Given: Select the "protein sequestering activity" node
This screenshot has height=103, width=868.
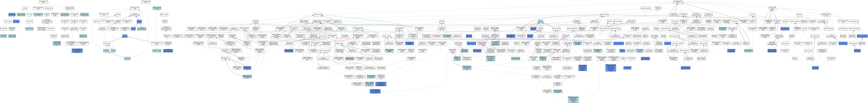Looking at the screenshot, I should (x=38, y=14).
